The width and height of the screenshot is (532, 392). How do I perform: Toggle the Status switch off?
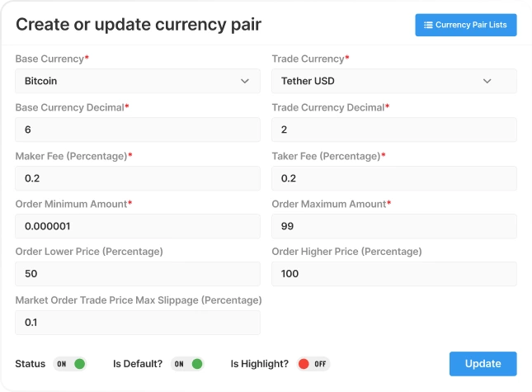point(70,364)
